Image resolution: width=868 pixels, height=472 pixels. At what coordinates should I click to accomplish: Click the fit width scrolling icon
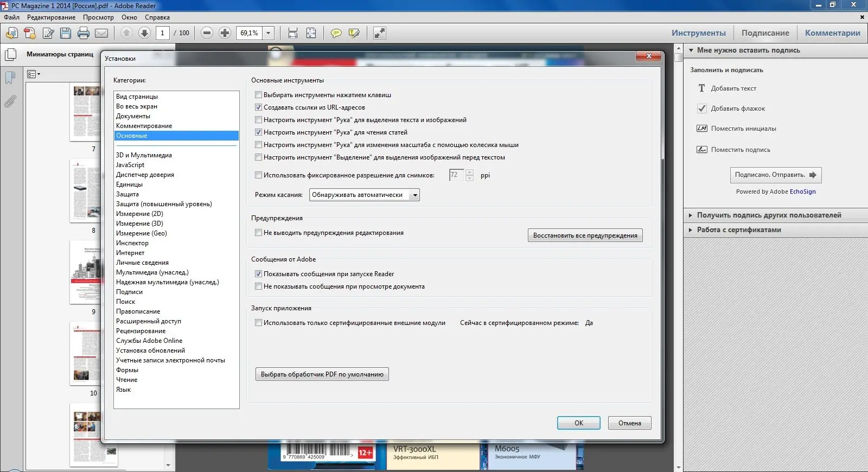293,33
